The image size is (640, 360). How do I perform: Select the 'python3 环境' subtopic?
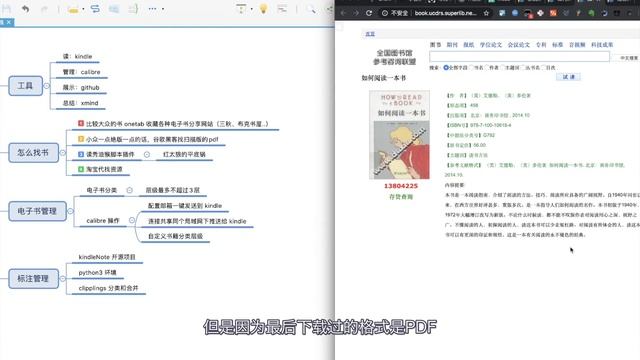[x=98, y=272]
